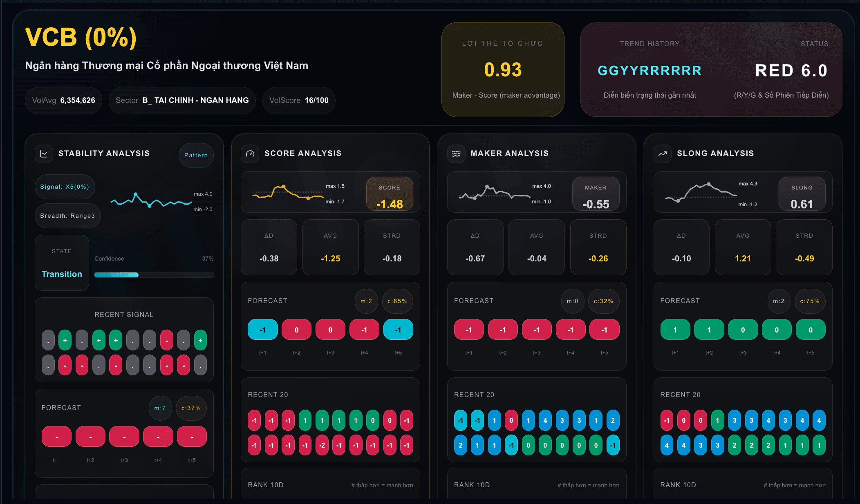Viewport: 860px width, 504px height.
Task: Click the Slong ΔD -0.10 tile
Action: [681, 247]
